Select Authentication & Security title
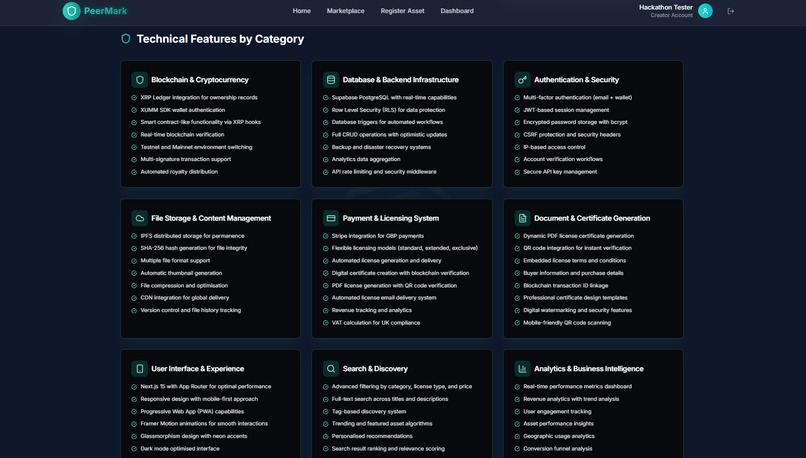The image size is (806, 458). pos(576,80)
